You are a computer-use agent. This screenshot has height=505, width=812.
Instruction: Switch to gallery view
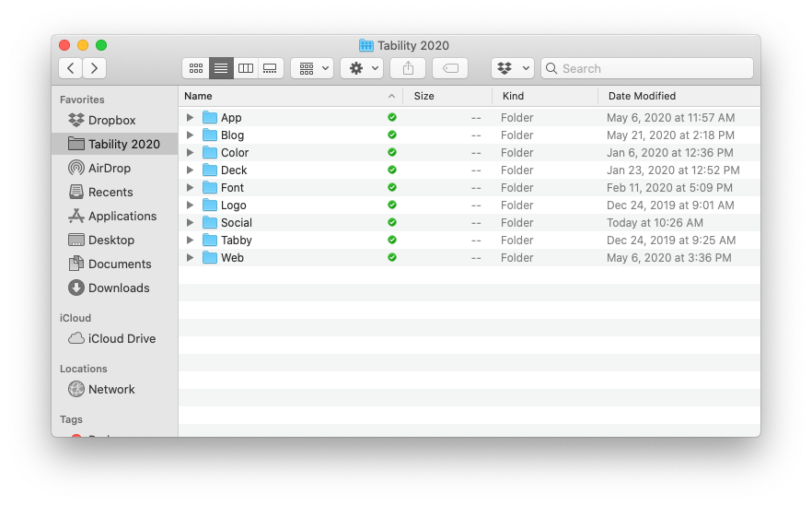[271, 68]
